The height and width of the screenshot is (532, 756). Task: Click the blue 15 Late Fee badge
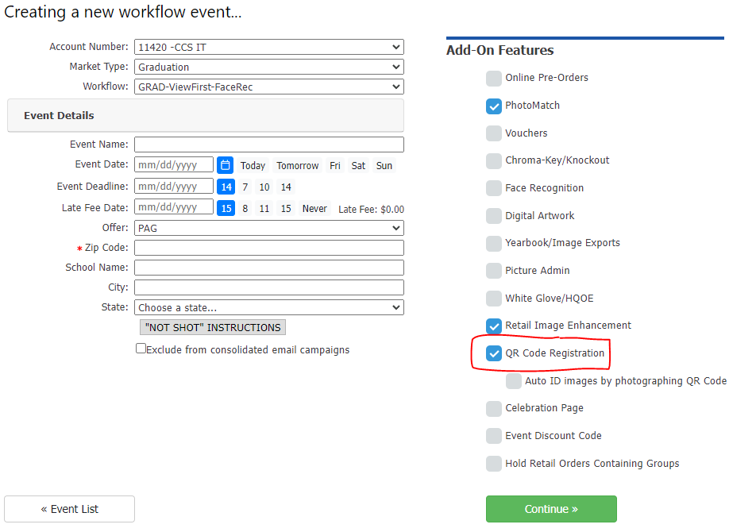point(226,208)
